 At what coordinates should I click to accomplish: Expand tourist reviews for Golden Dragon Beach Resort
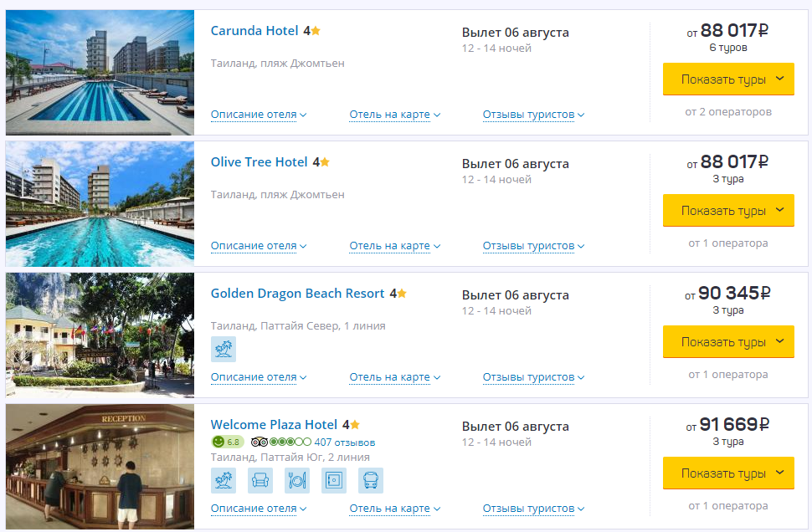pos(533,377)
